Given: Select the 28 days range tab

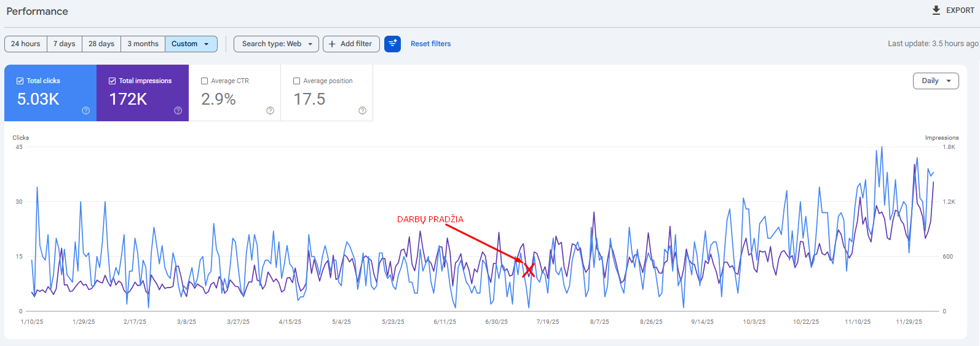Looking at the screenshot, I should pos(101,44).
